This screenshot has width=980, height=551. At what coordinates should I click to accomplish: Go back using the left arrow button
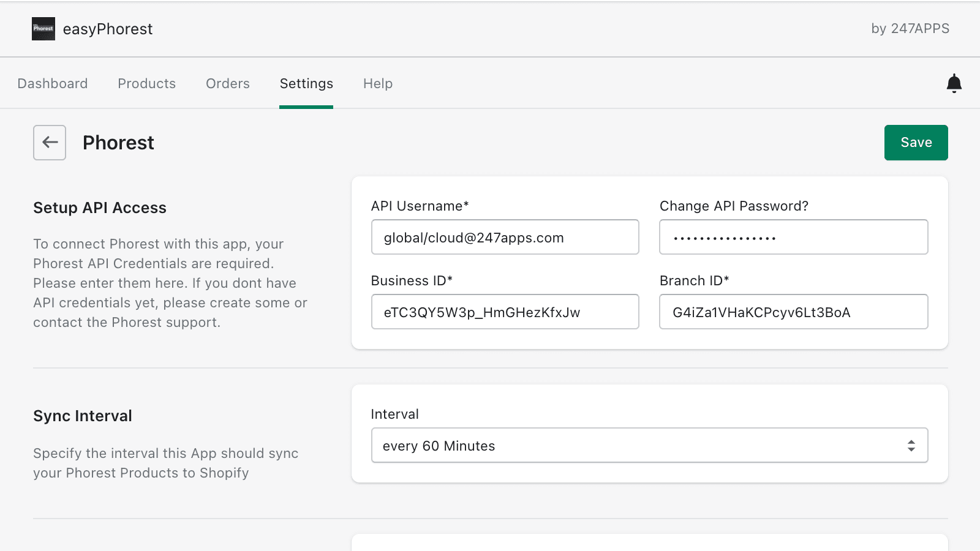pos(50,143)
